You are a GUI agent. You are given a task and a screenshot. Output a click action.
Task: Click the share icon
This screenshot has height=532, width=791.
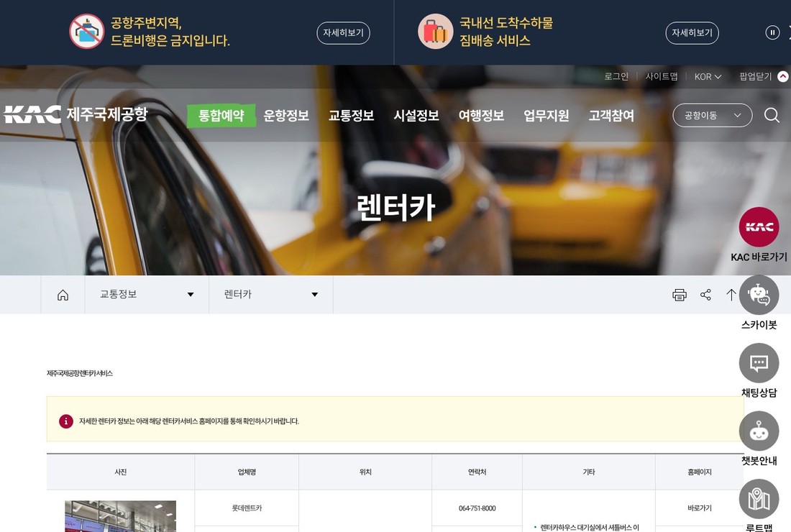click(705, 295)
